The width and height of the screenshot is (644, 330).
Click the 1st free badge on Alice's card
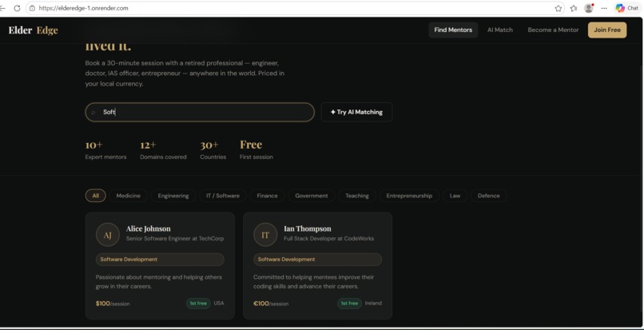(198, 304)
